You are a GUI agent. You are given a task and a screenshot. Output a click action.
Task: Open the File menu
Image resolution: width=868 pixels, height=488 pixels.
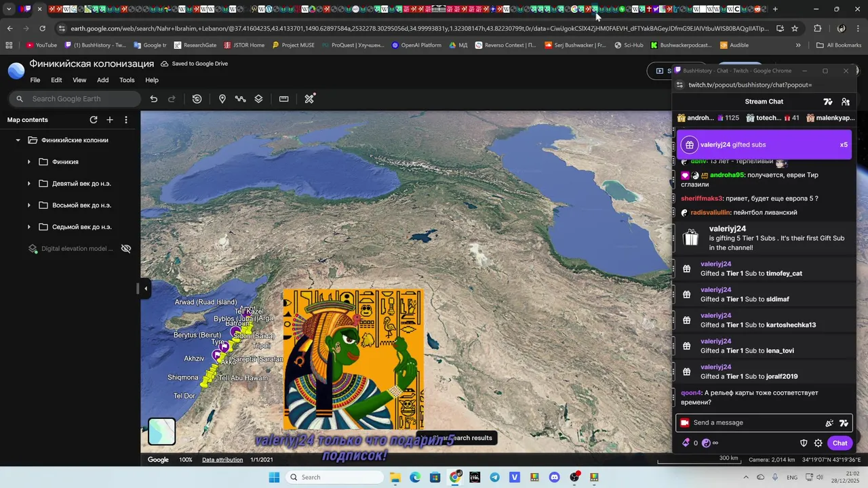[x=35, y=80]
